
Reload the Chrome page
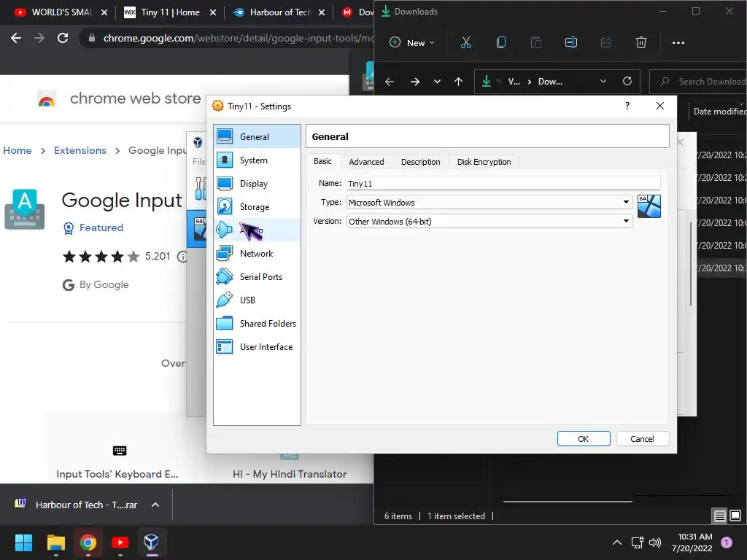(x=63, y=38)
